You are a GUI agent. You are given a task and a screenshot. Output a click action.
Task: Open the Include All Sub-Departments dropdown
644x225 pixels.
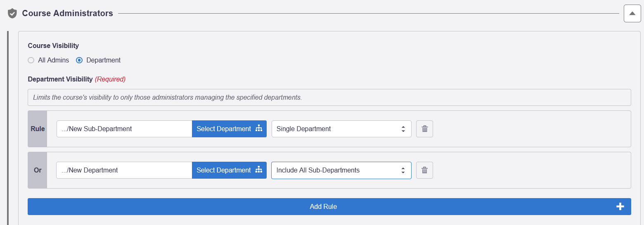pyautogui.click(x=341, y=170)
